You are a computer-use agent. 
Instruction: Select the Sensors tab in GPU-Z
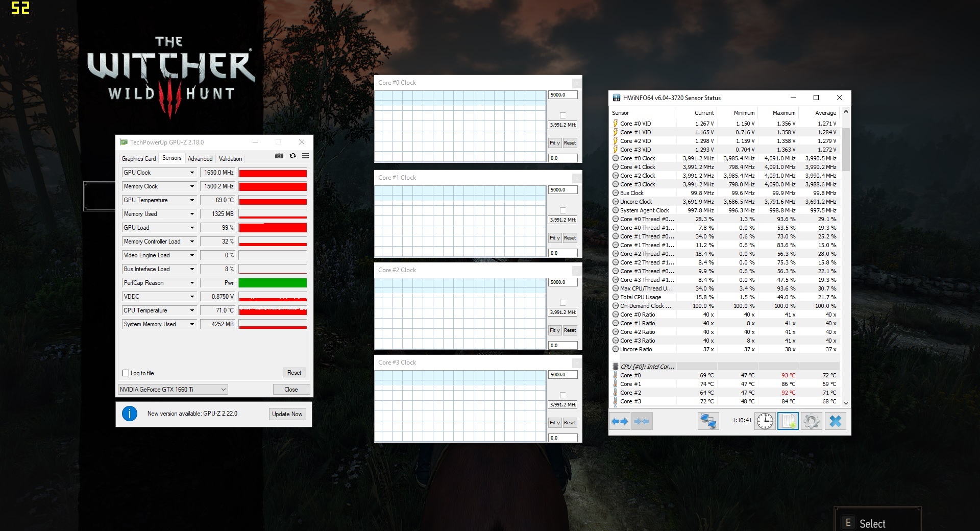pyautogui.click(x=171, y=158)
